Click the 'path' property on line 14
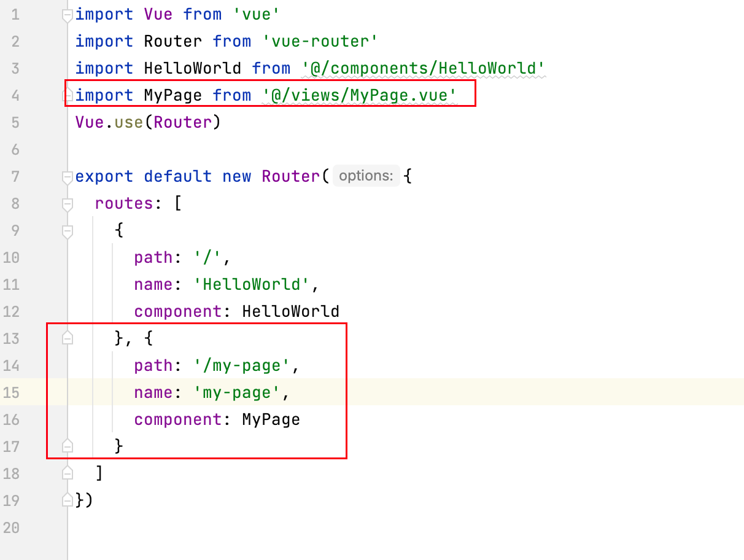The image size is (744, 560). click(153, 365)
